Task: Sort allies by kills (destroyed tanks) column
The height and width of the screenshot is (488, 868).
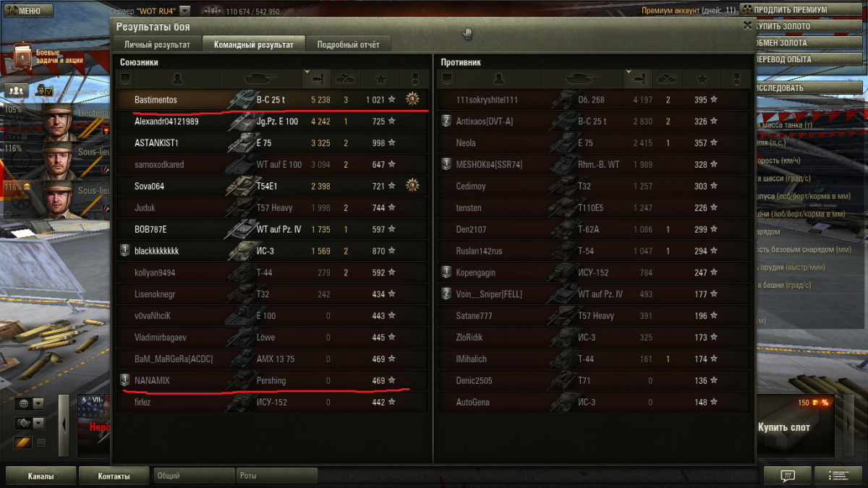Action: coord(346,78)
